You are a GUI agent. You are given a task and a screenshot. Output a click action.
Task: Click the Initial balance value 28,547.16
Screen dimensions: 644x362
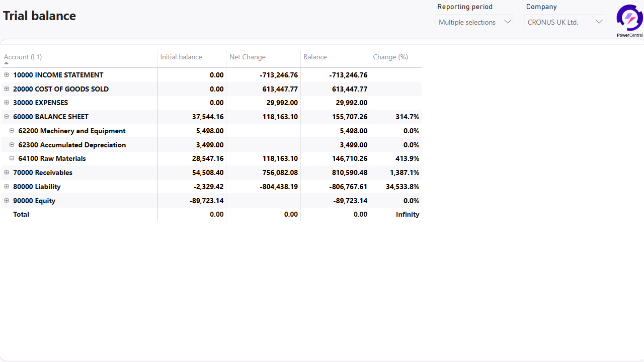(208, 158)
